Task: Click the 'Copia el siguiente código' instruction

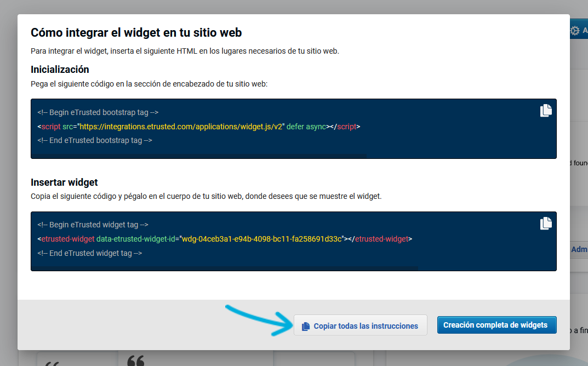Action: (206, 196)
